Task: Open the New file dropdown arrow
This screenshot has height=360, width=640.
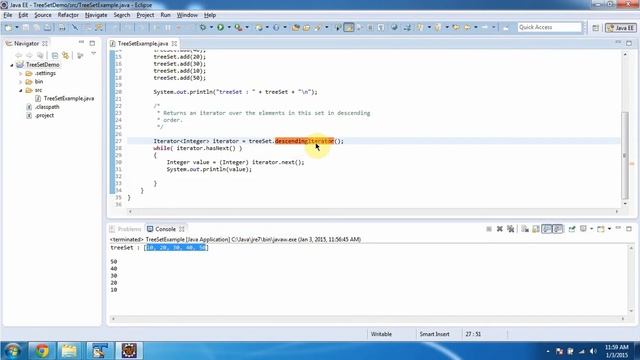Action: click(17, 27)
